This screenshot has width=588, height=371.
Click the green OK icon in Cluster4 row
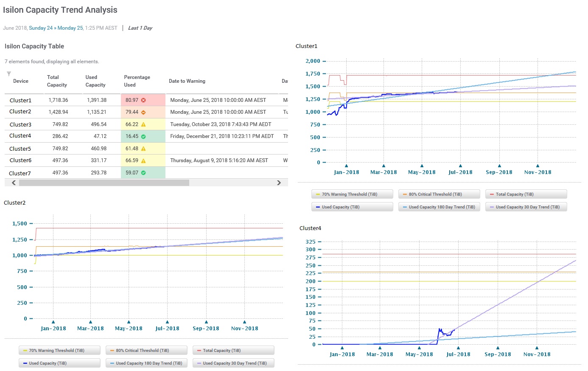(x=143, y=136)
